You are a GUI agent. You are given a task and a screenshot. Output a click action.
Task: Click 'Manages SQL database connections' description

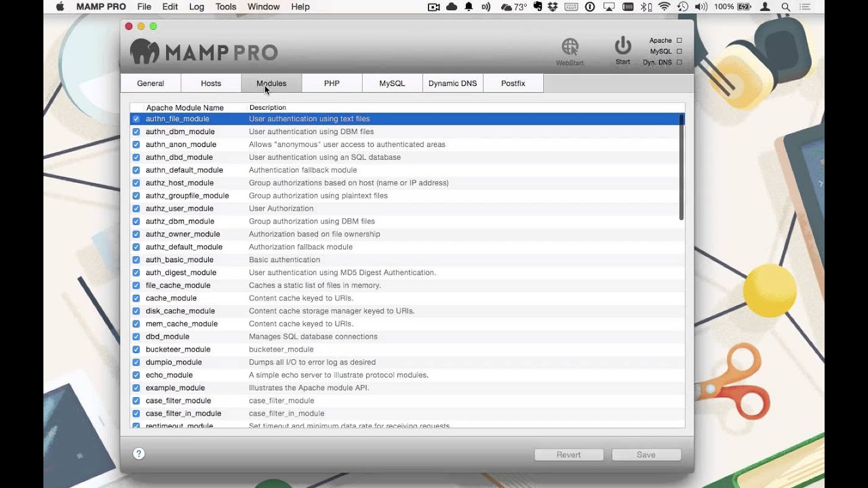click(313, 337)
